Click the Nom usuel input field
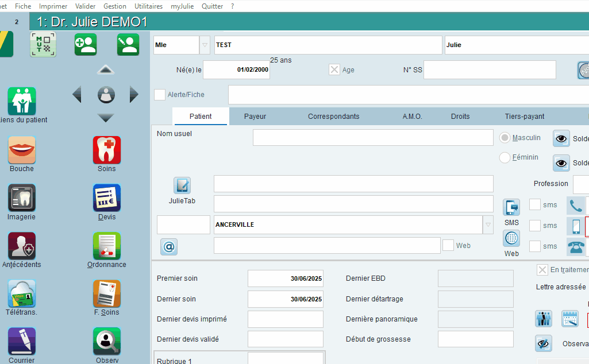Screen dimensions: 589x364 click(373, 137)
